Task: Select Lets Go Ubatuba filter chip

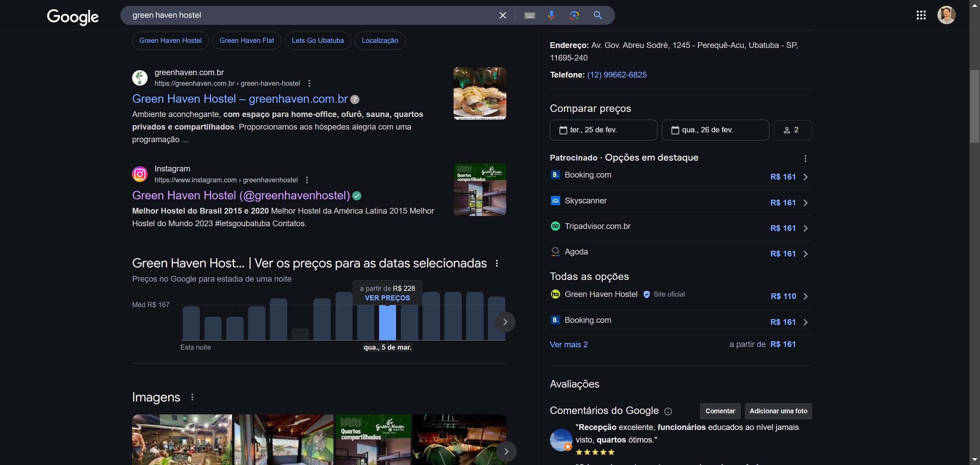Action: tap(318, 41)
